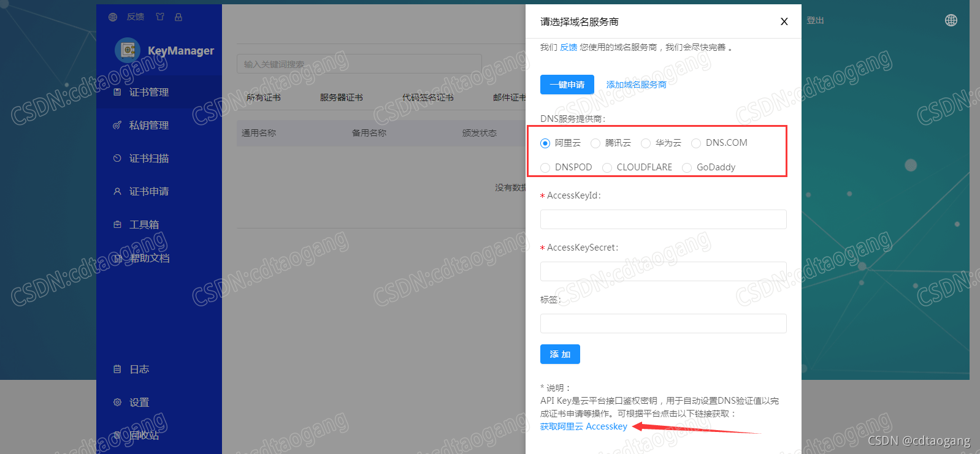This screenshot has height=454, width=980.
Task: Click the 反馈 link in panel description
Action: pos(568,47)
